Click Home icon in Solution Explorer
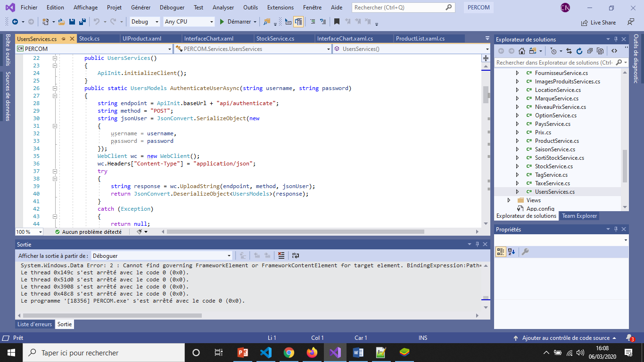 coord(522,51)
